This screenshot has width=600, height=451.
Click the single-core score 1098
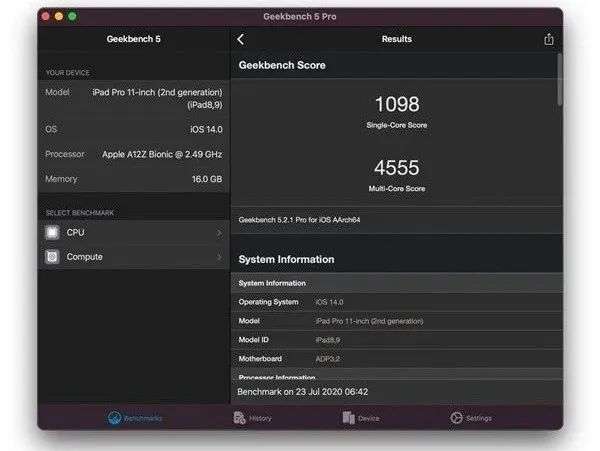(x=397, y=104)
